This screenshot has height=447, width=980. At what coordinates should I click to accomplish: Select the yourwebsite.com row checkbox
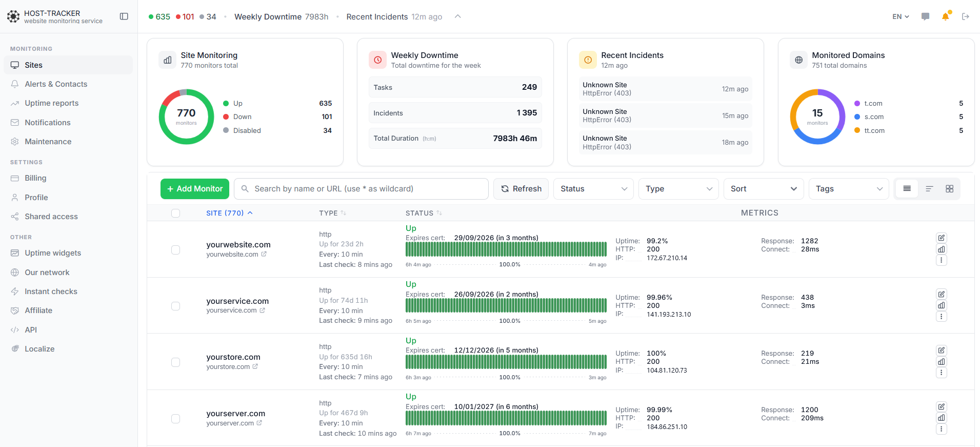coord(176,250)
